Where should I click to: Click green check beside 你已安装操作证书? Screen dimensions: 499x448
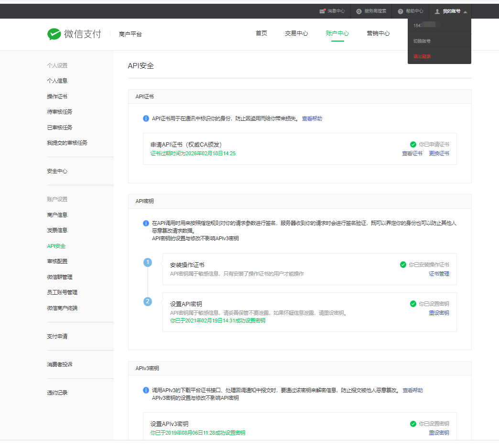coord(403,265)
